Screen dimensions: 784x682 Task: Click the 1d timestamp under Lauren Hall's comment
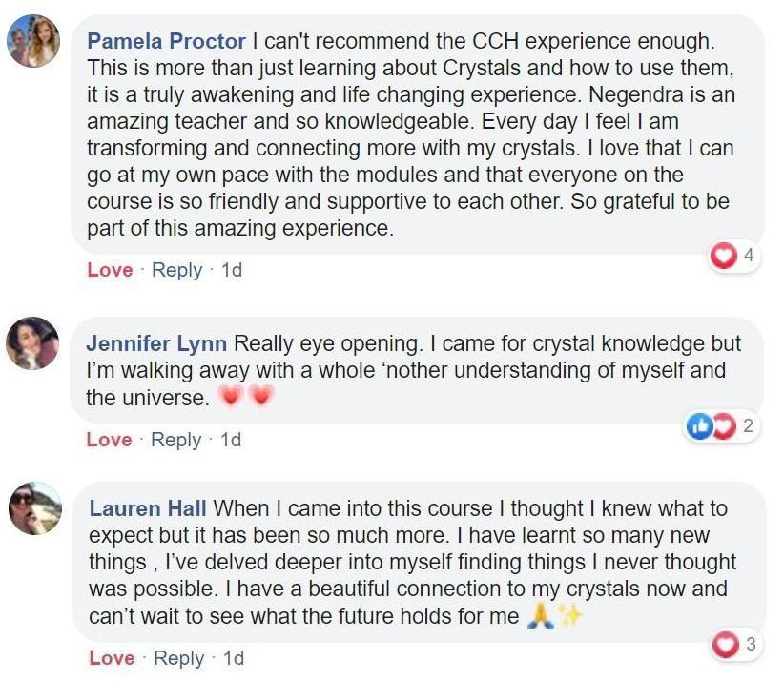coord(234,657)
